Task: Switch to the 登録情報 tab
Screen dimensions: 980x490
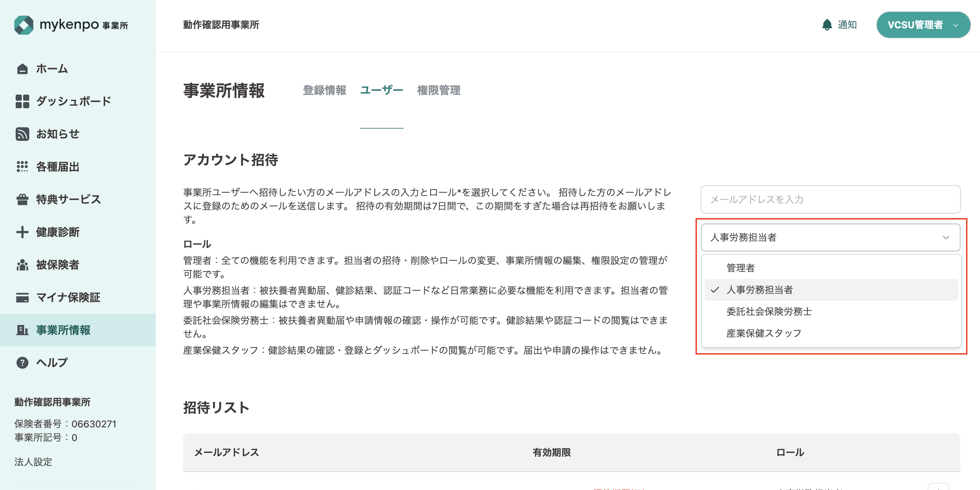Action: (x=324, y=91)
